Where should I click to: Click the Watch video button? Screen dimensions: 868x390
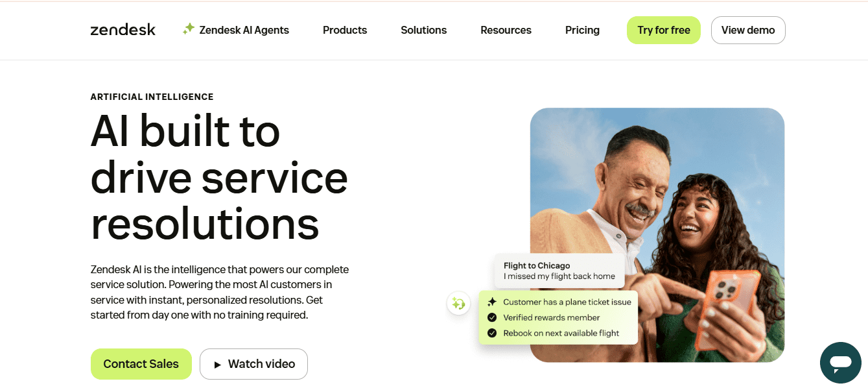253,364
